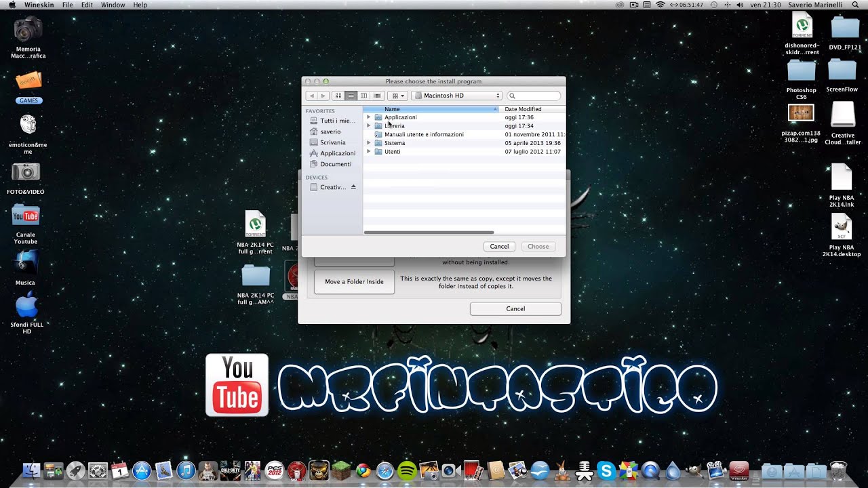The width and height of the screenshot is (868, 488).
Task: Click Saverio Marinelli user menu
Action: (x=814, y=5)
